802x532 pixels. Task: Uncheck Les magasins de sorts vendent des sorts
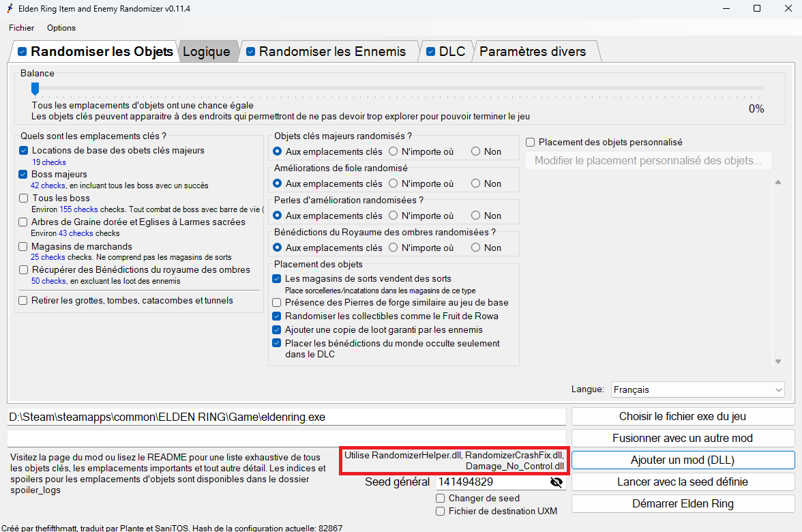click(x=277, y=279)
